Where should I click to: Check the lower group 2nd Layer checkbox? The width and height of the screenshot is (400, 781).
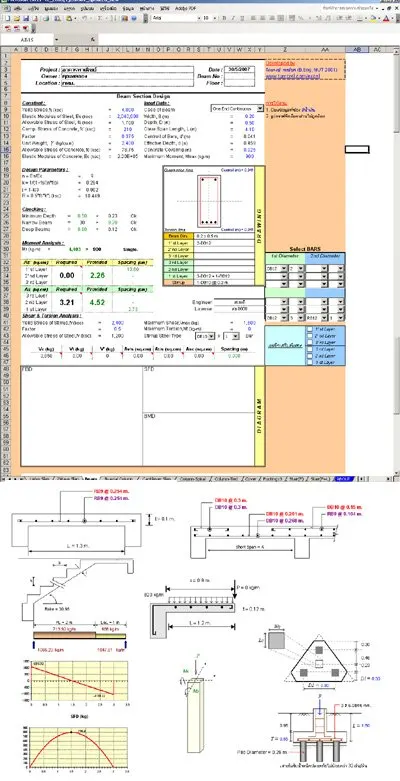tap(309, 356)
